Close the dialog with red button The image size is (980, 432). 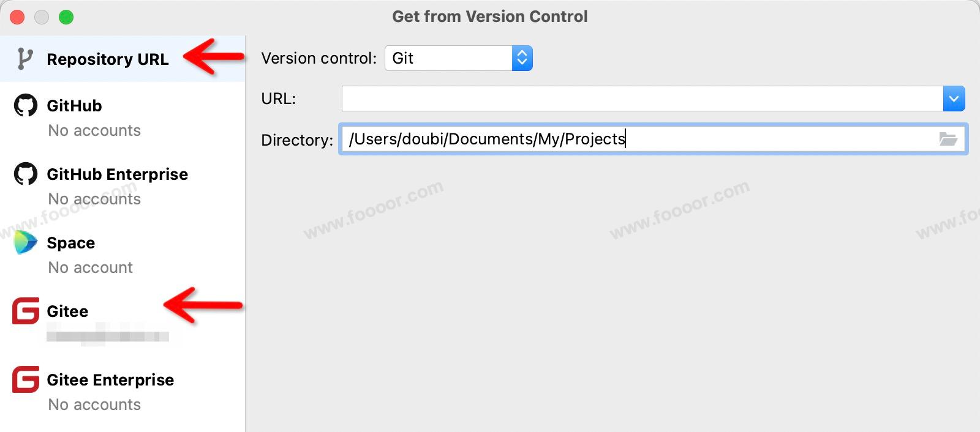17,17
